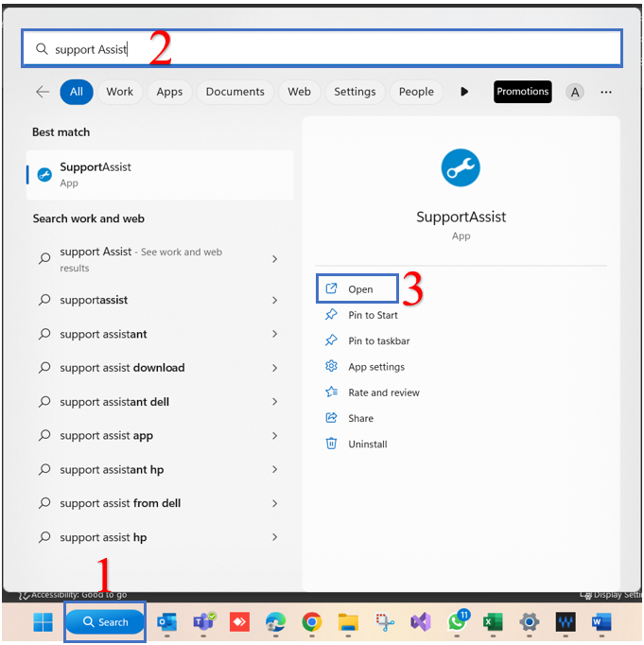Viewport: 644px width, 645px height.
Task: Click 'support assist app' suggestion text
Action: click(x=106, y=436)
